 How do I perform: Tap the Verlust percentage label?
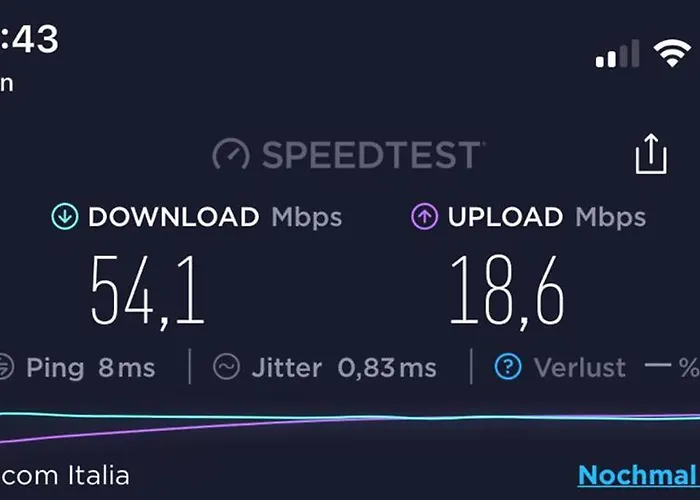[x=617, y=368]
